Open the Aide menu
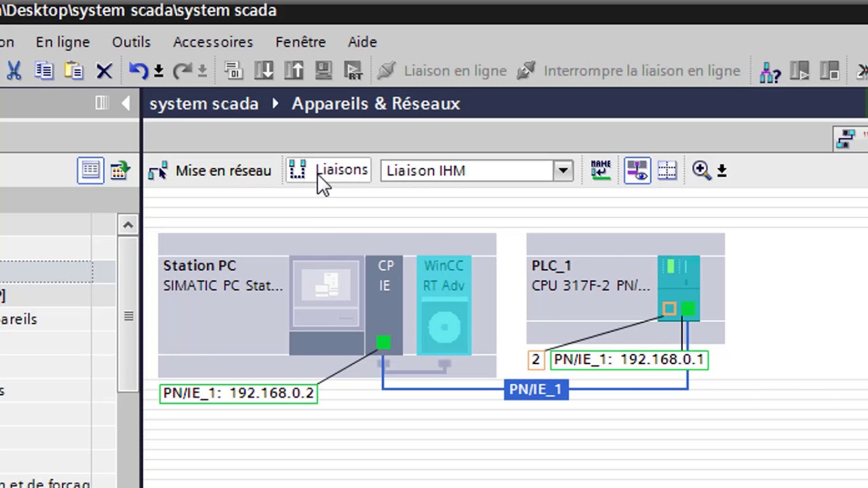 362,42
